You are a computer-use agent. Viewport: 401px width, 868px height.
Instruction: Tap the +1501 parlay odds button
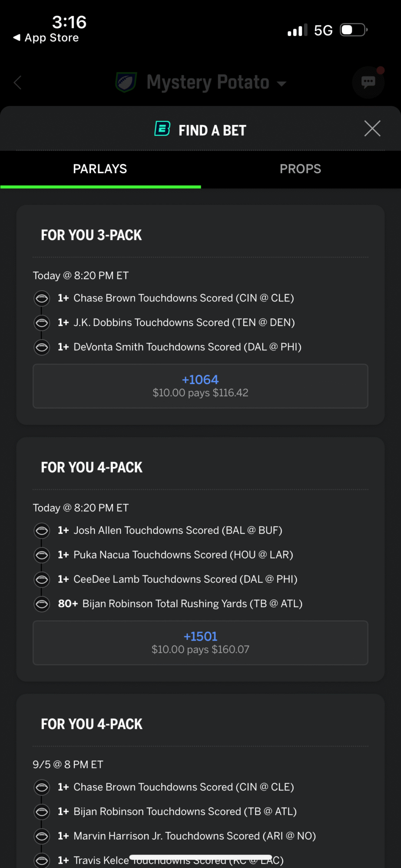click(x=200, y=643)
